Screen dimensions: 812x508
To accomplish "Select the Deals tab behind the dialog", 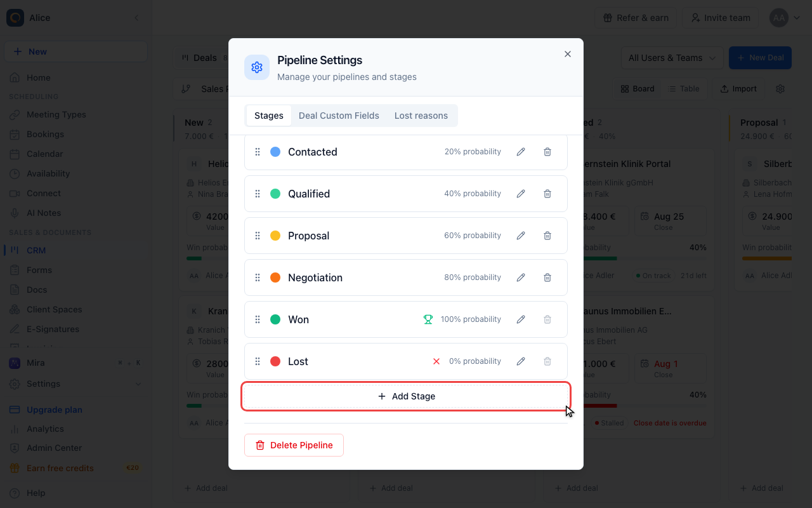I will [x=202, y=58].
